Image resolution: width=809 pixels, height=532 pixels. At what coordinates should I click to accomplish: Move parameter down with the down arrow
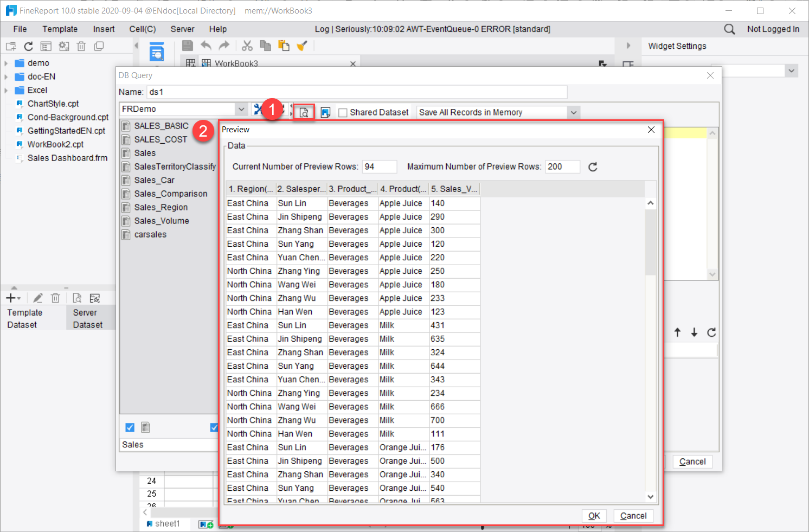(x=694, y=332)
